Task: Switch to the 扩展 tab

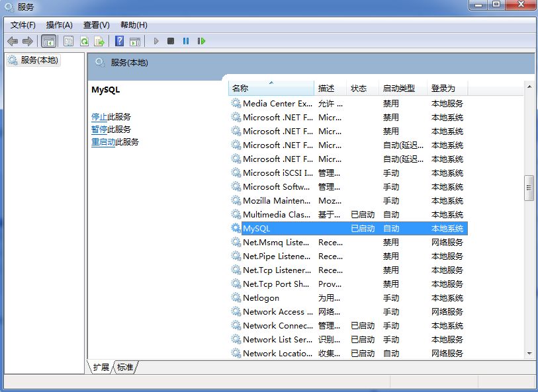Action: [100, 368]
